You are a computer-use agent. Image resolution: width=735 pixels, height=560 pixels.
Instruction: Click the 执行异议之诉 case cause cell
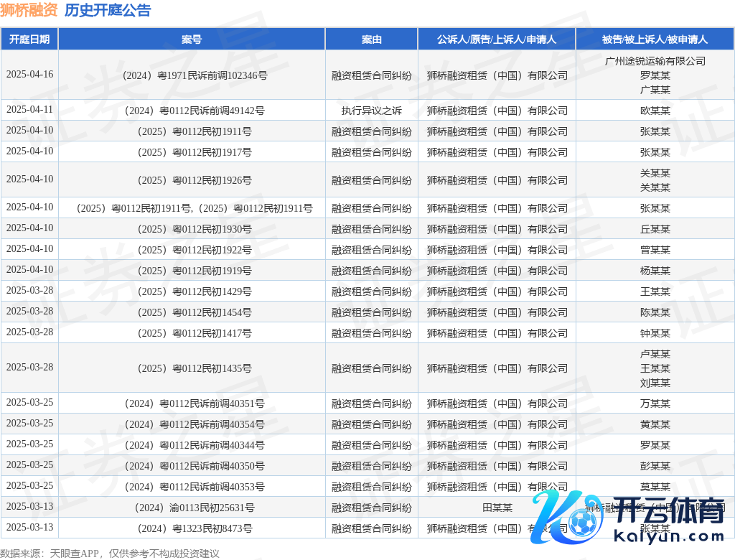372,111
